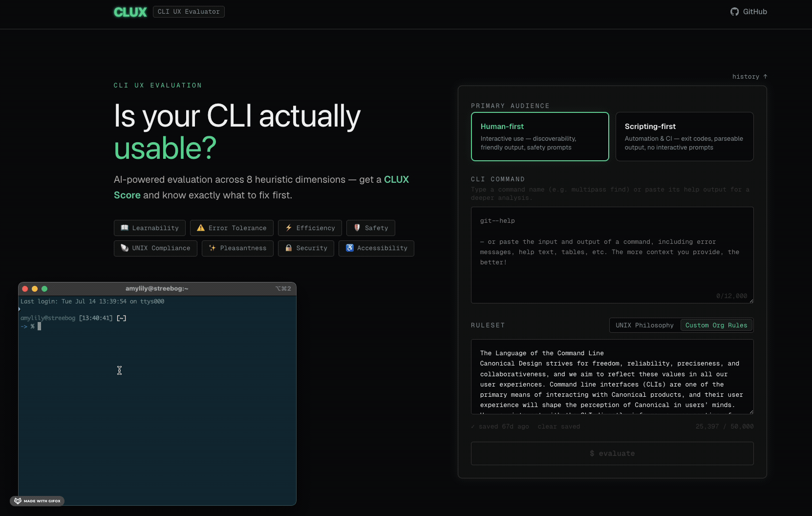812x516 pixels.
Task: Click the Safety tag label
Action: coord(376,228)
